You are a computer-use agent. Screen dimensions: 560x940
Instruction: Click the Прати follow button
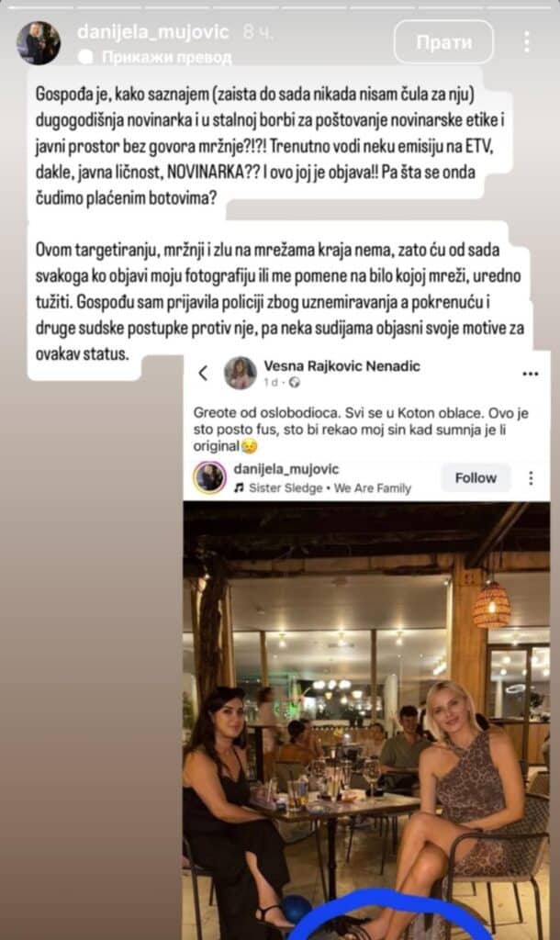pos(443,42)
